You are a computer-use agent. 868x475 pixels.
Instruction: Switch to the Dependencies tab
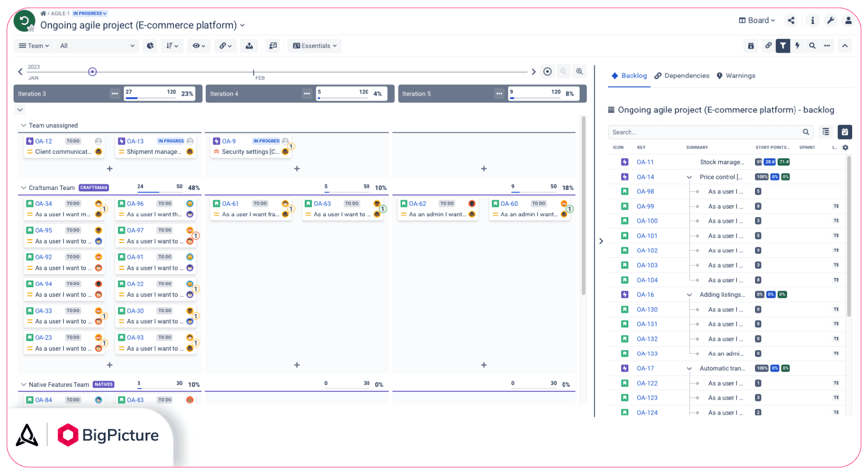(682, 76)
